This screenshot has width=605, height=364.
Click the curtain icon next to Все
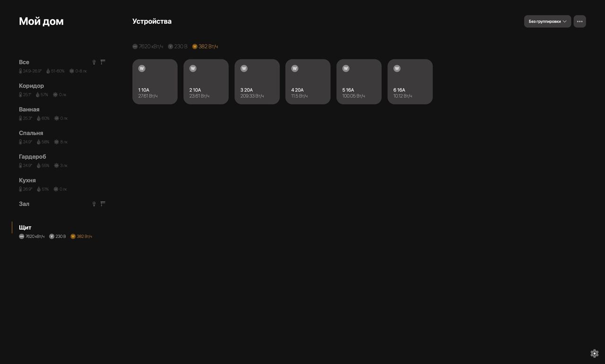pyautogui.click(x=103, y=62)
